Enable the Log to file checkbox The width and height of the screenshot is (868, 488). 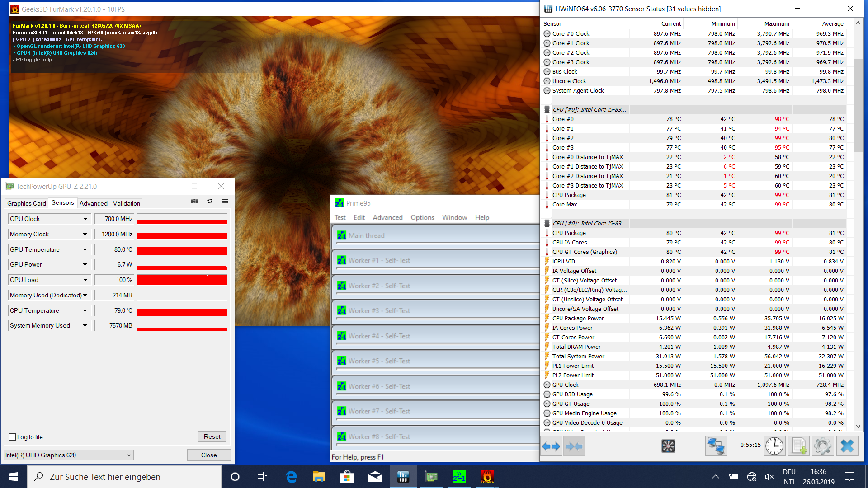coord(13,437)
